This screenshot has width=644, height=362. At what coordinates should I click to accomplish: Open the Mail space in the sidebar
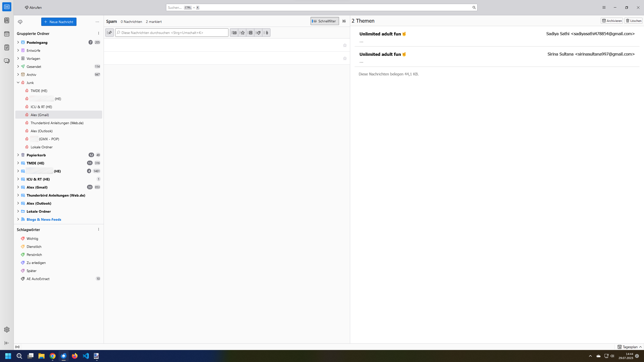coord(7,7)
